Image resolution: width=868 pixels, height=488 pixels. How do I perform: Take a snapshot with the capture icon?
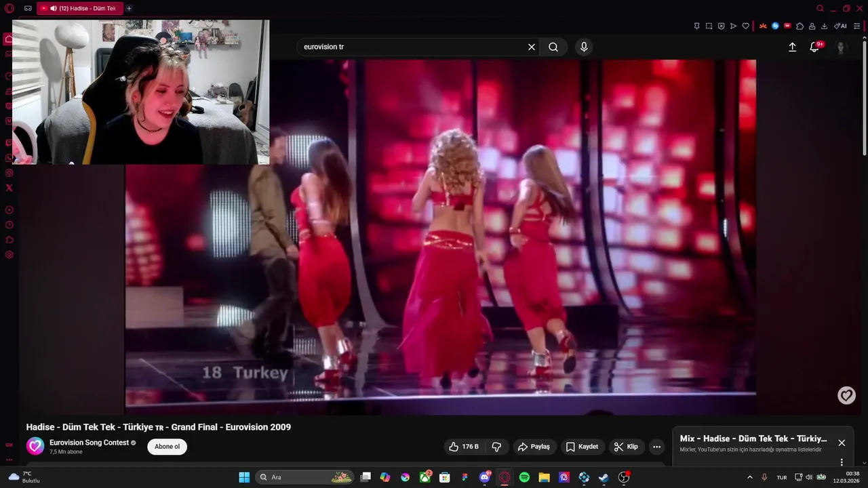pos(709,26)
